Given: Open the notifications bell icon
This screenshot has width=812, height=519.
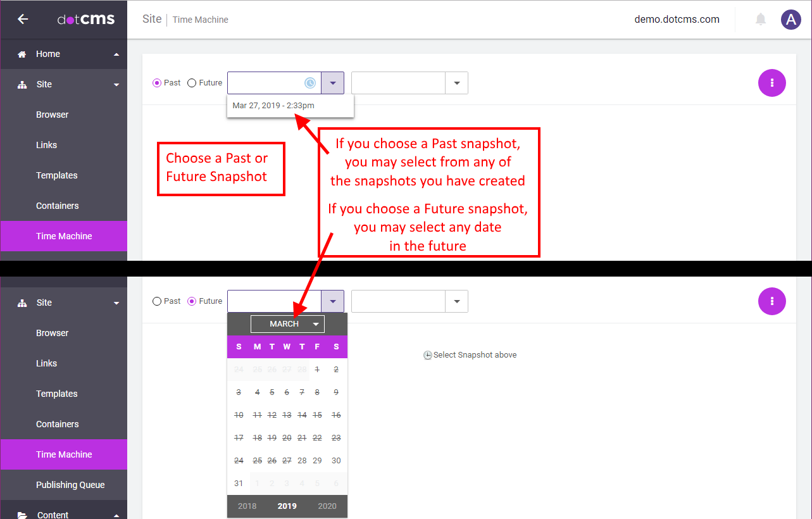Looking at the screenshot, I should (761, 20).
